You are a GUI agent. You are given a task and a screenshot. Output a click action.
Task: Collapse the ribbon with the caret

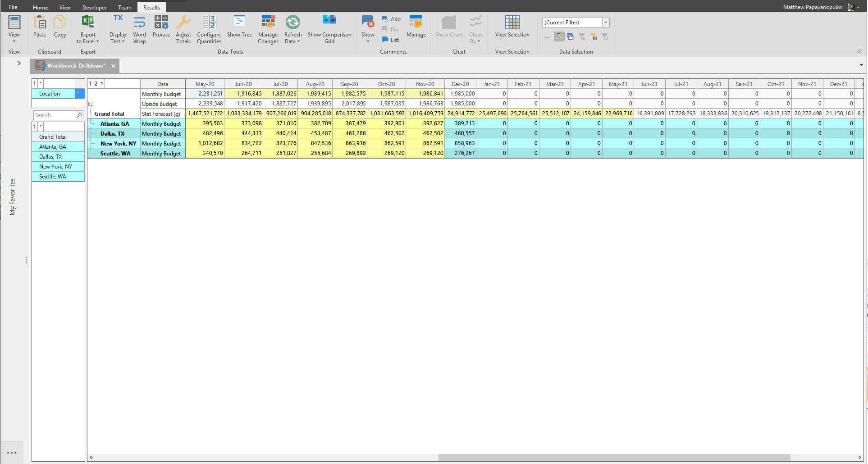point(859,51)
